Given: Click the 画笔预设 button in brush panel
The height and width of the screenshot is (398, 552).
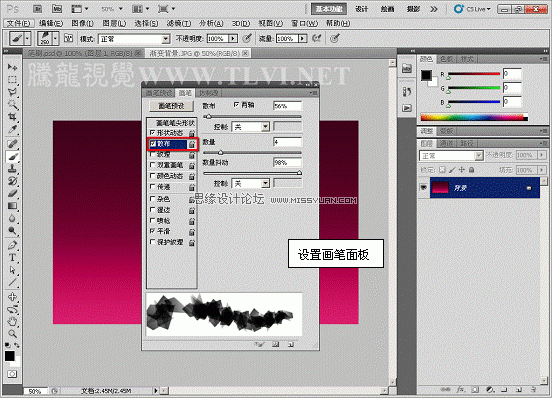Looking at the screenshot, I should (x=171, y=106).
